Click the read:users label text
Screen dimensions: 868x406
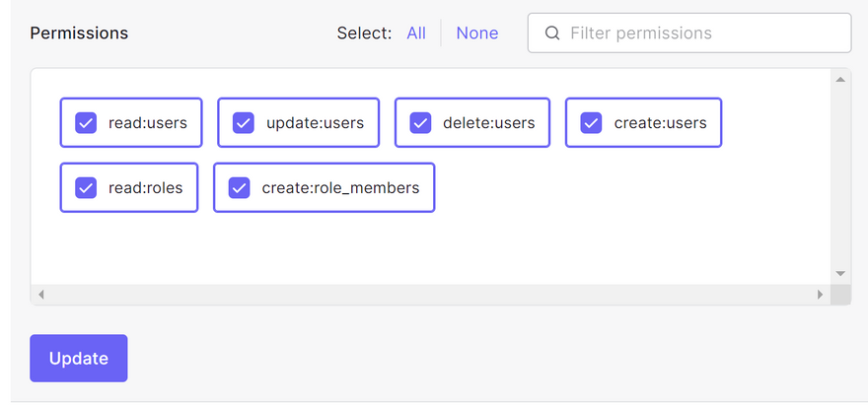[x=148, y=123]
